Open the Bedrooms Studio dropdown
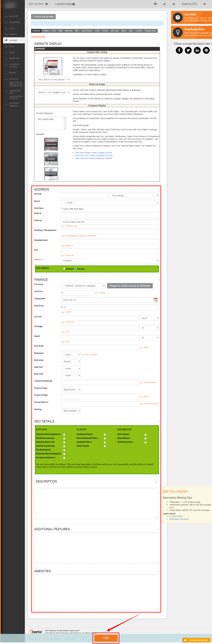 [x=71, y=362]
